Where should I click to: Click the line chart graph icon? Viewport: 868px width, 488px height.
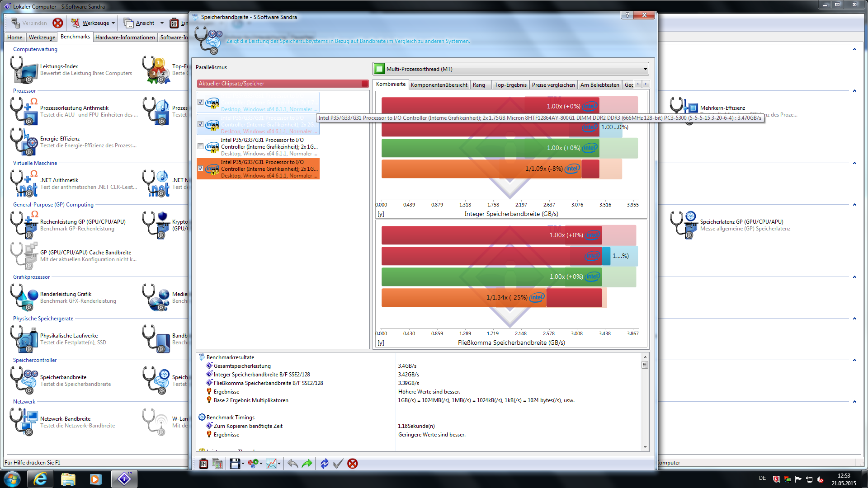click(x=271, y=464)
